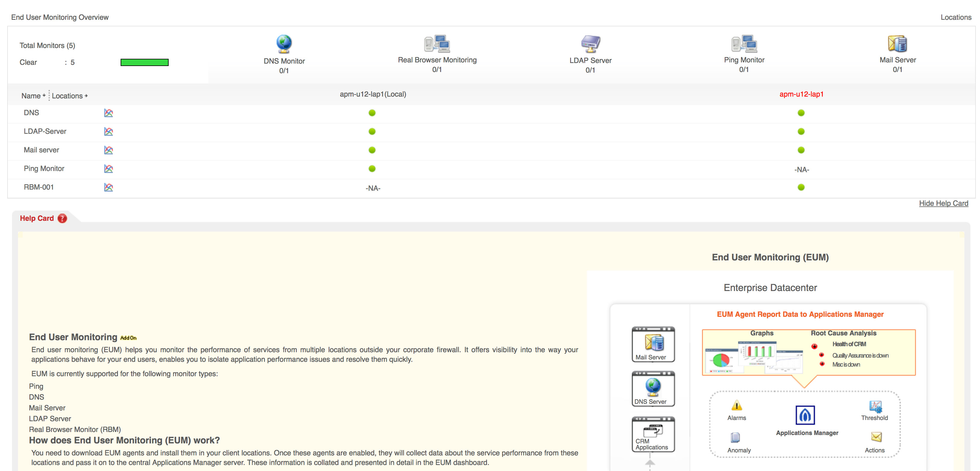Select the Help Card tab
This screenshot has width=980, height=471.
point(44,218)
